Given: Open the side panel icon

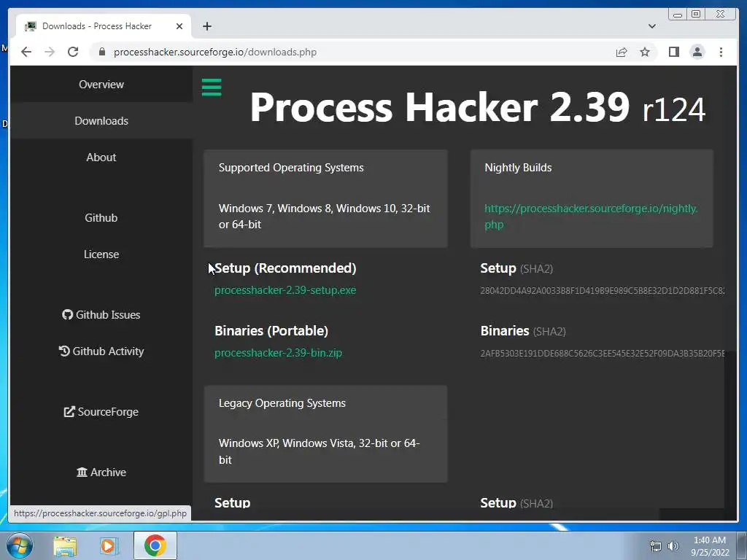Looking at the screenshot, I should pos(673,52).
